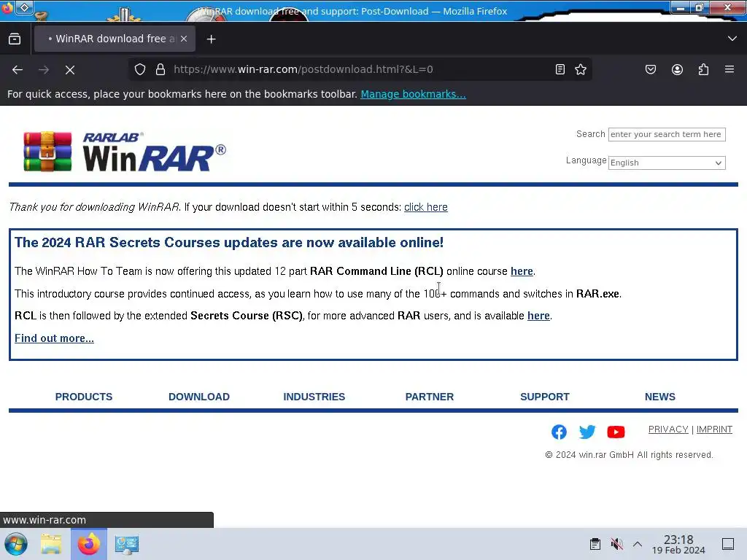Click the Firefox View icon

click(x=15, y=39)
